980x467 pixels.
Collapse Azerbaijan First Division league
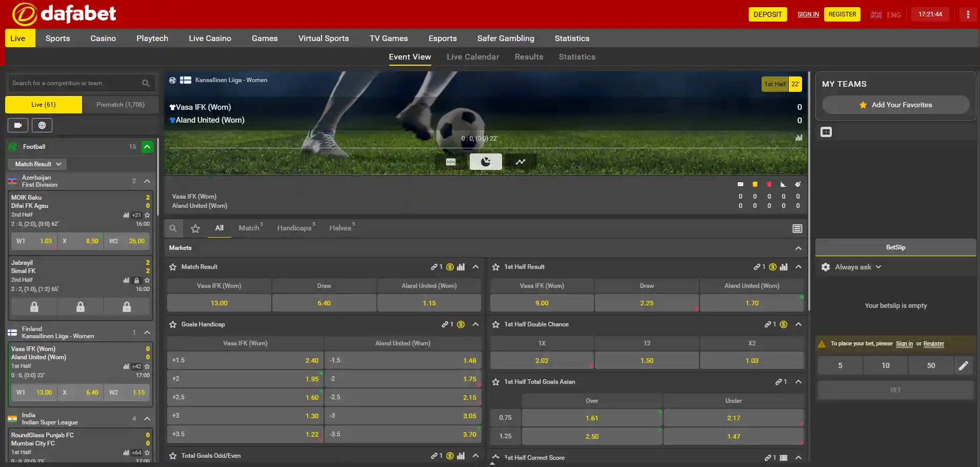point(147,181)
